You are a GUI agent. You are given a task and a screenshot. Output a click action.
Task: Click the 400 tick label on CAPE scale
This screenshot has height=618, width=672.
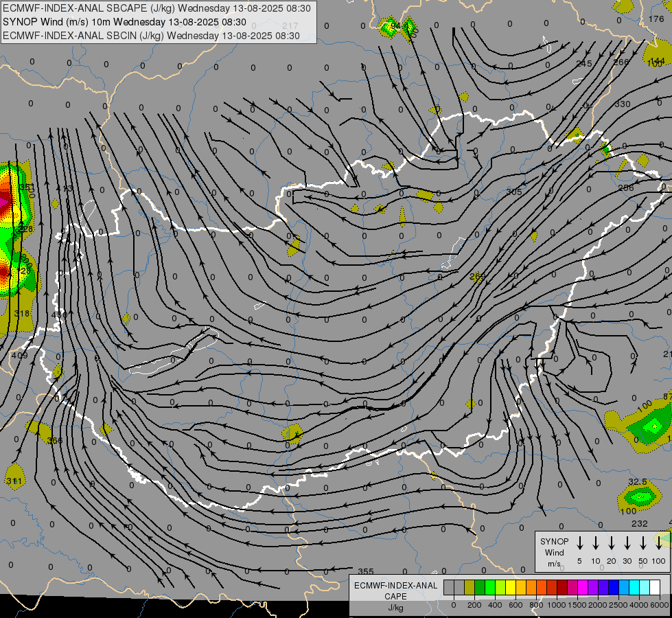pos(495,605)
